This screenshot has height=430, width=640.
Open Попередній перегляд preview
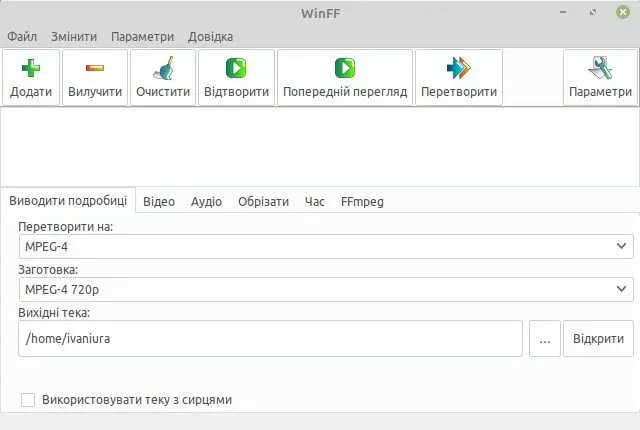[345, 78]
